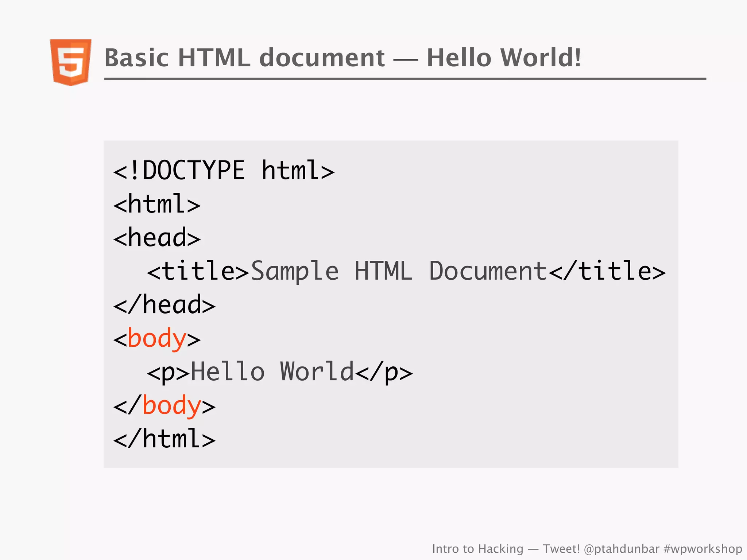Click the '<!DOCTYPE html>' line
This screenshot has height=560, width=747.
coord(224,170)
